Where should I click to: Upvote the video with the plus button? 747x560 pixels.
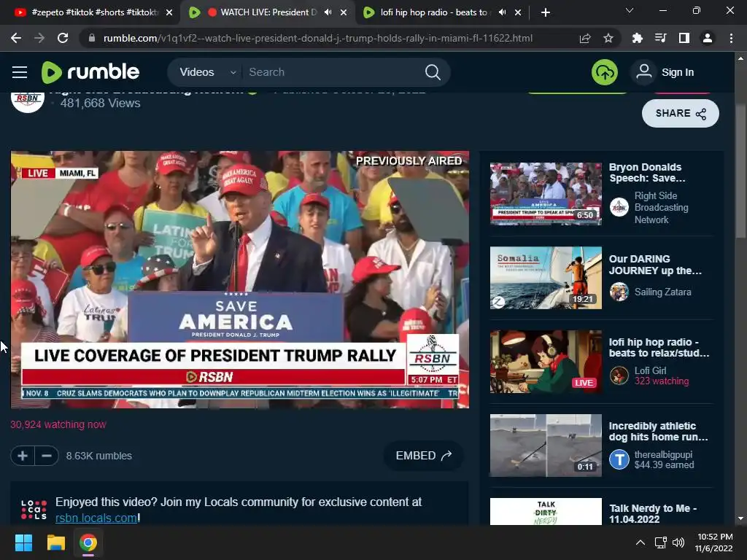tap(23, 456)
